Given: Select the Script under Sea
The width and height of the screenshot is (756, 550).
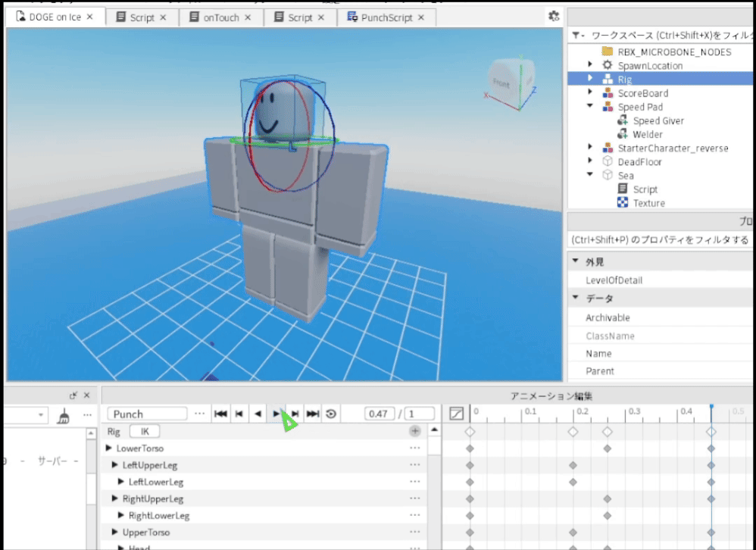Looking at the screenshot, I should point(645,189).
